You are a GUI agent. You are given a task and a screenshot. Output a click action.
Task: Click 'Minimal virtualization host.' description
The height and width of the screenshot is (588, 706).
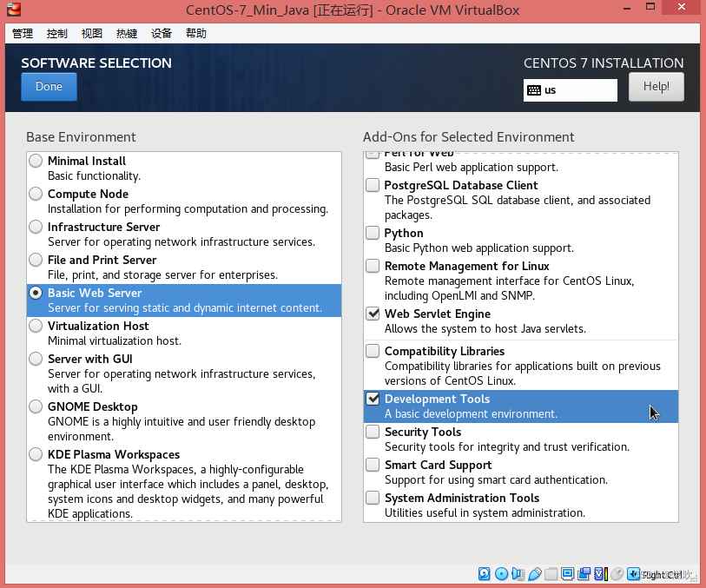[x=115, y=340]
